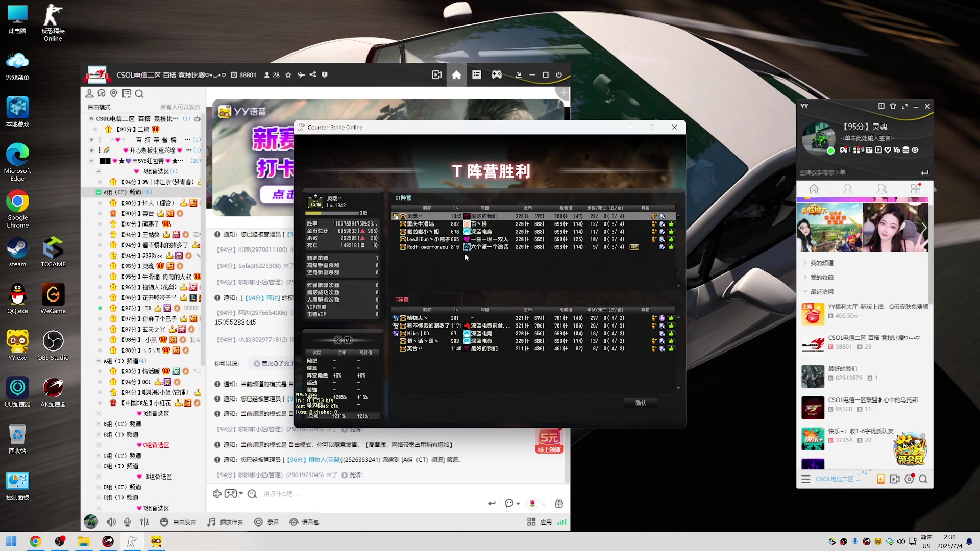Open dropdown arrow beside the gamepad icon
The height and width of the screenshot is (551, 980).
click(x=241, y=493)
